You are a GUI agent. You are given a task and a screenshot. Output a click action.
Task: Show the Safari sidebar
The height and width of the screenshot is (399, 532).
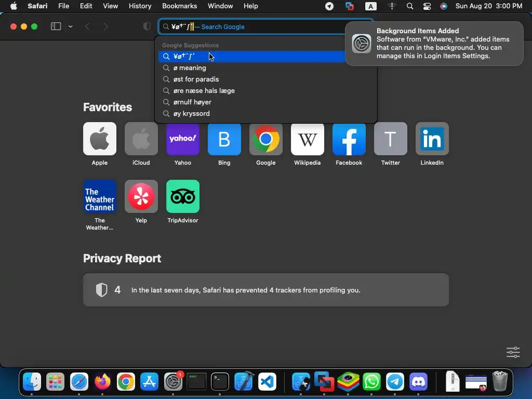point(56,26)
